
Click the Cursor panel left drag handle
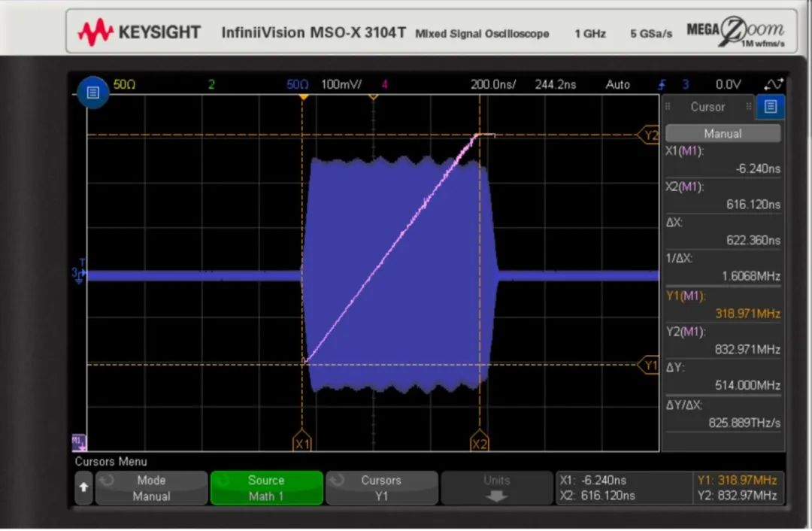pyautogui.click(x=668, y=106)
